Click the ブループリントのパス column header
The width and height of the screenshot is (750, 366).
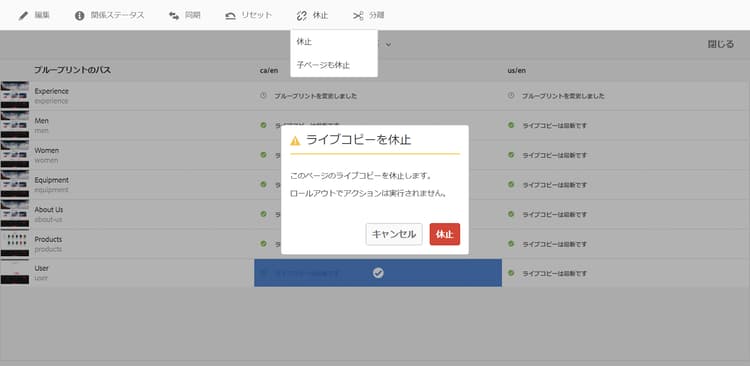pos(72,70)
